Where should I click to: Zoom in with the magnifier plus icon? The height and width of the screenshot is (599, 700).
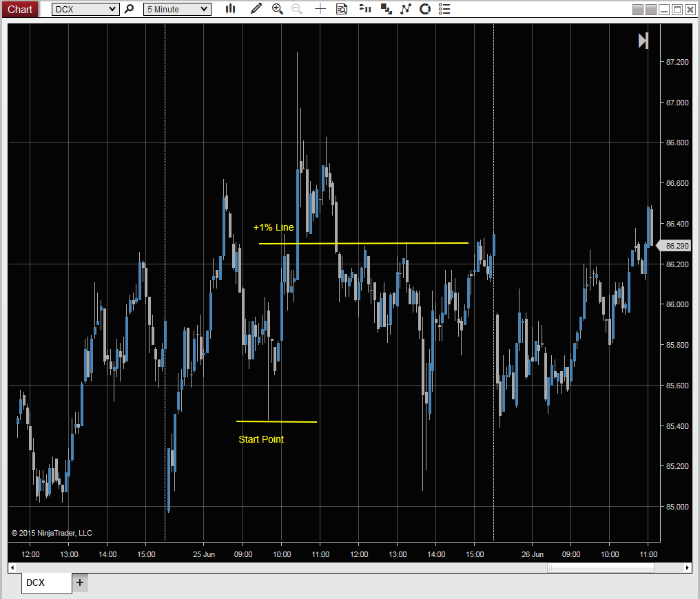[277, 9]
